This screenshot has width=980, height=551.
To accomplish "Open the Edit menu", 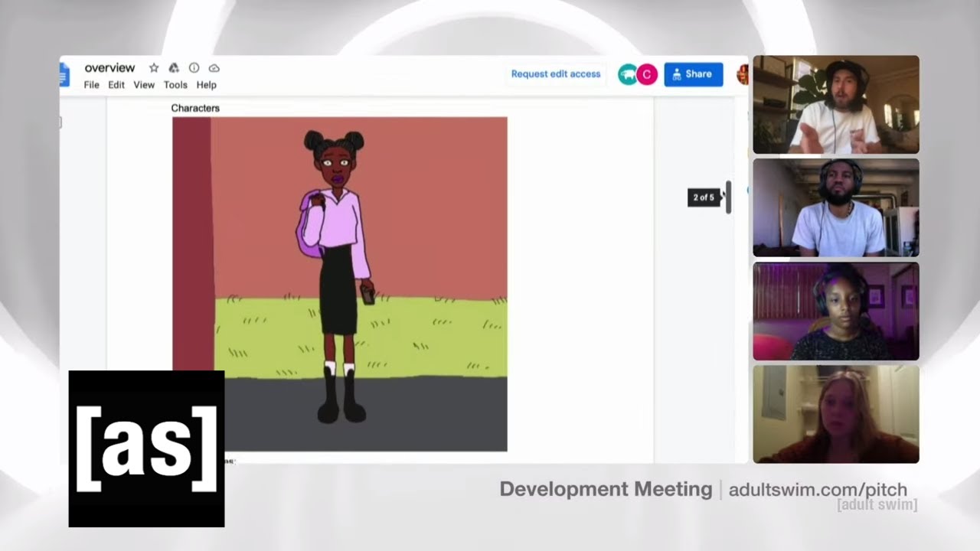I will click(116, 85).
